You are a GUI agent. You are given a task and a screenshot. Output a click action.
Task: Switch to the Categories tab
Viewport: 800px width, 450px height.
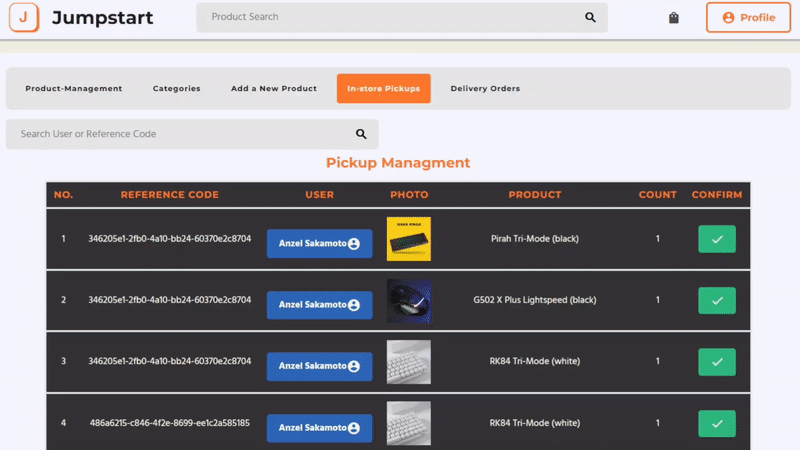pos(177,88)
